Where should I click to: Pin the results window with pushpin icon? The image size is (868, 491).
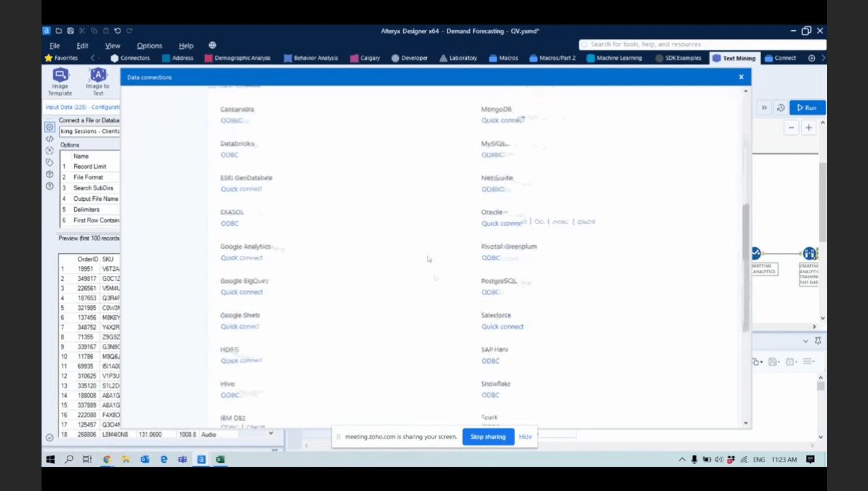(818, 340)
